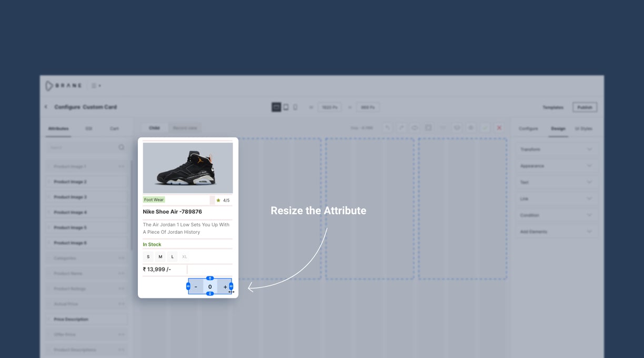Screen dimensions: 644x358
Task: Select the Offer Price attribute
Action: [86, 334]
